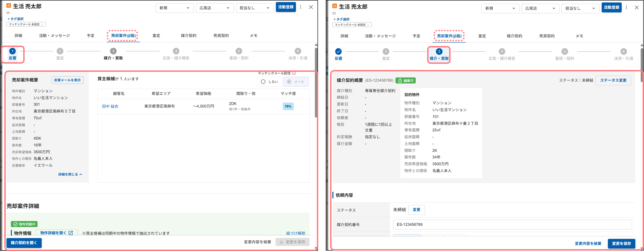
Task: Select step 2 査定 in right window
Action: (386, 54)
